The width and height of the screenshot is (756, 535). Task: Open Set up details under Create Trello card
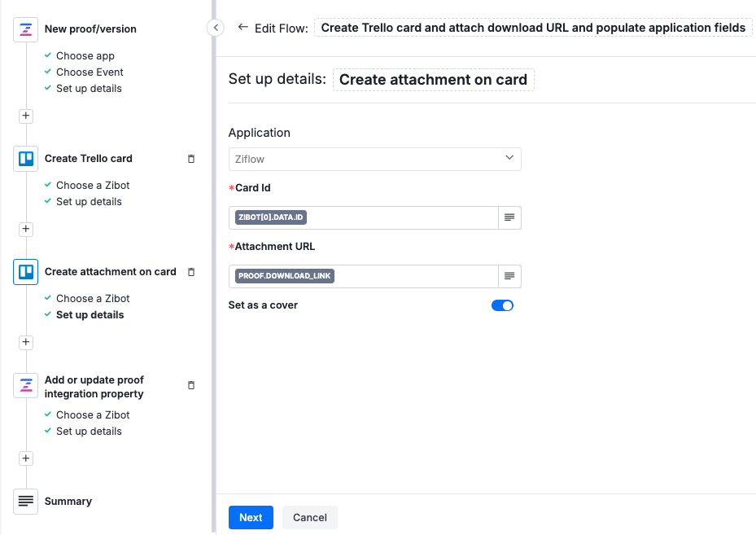tap(89, 202)
